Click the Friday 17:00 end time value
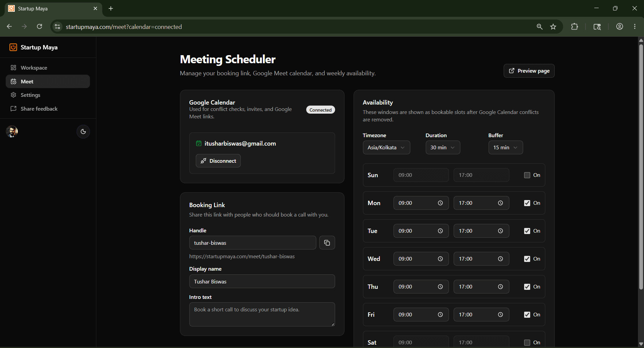644x348 pixels. point(465,315)
